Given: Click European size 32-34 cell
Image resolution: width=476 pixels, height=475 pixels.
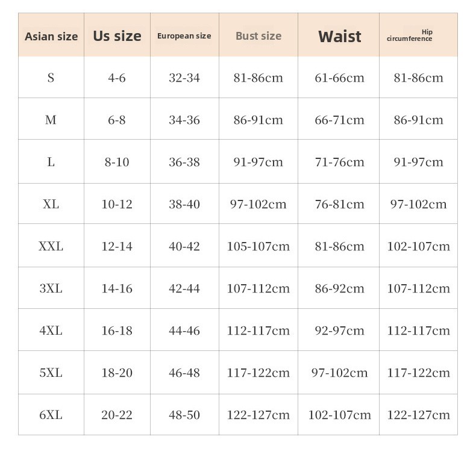Looking at the screenshot, I should pos(184,78).
